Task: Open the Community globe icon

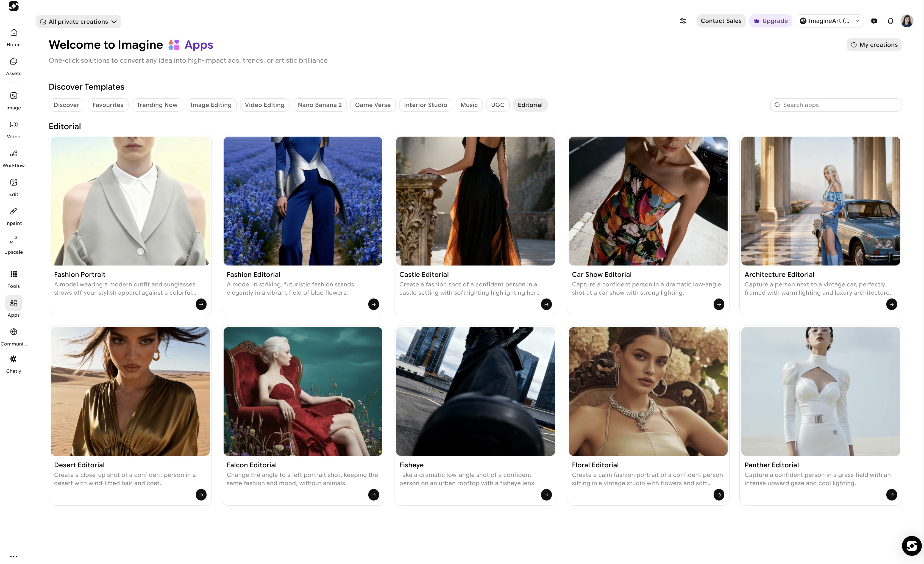Action: 13,332
